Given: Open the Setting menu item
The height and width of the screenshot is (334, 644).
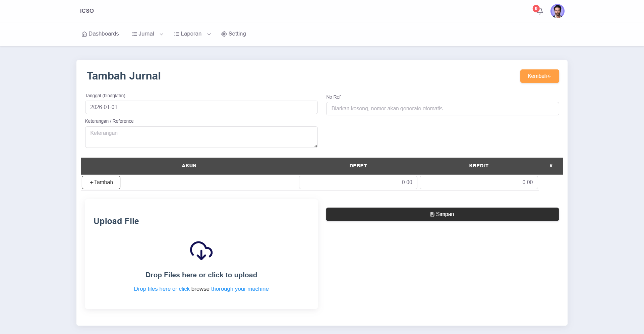Looking at the screenshot, I should 237,34.
